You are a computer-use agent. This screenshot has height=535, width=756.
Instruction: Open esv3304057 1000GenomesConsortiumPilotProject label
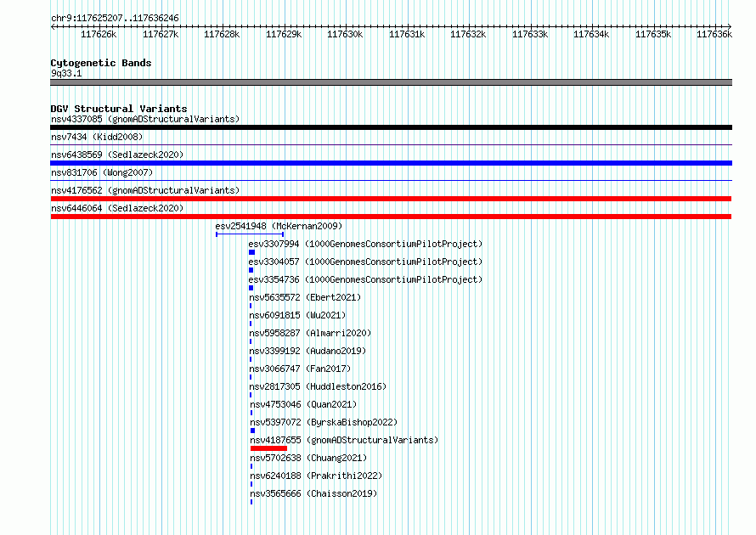(365, 262)
